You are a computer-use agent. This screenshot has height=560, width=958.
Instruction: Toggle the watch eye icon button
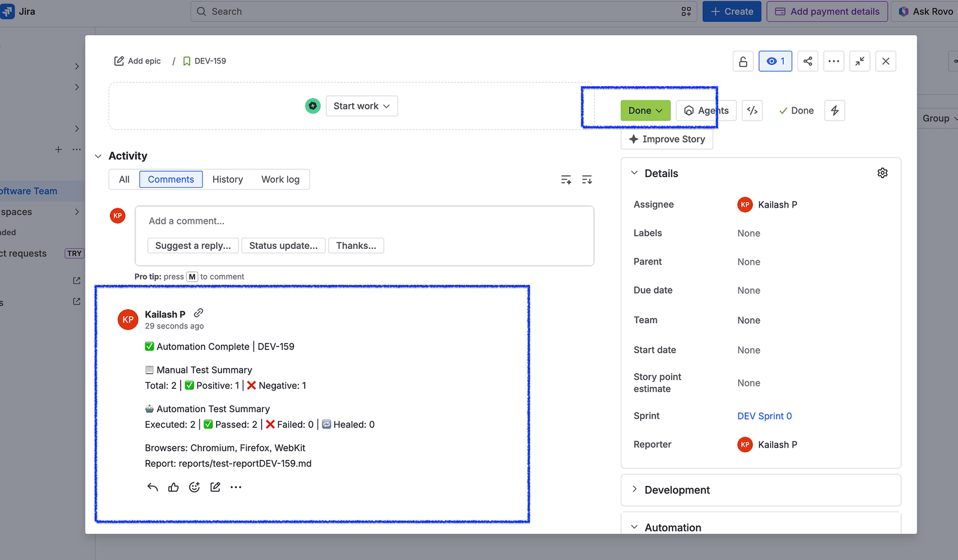click(x=775, y=61)
